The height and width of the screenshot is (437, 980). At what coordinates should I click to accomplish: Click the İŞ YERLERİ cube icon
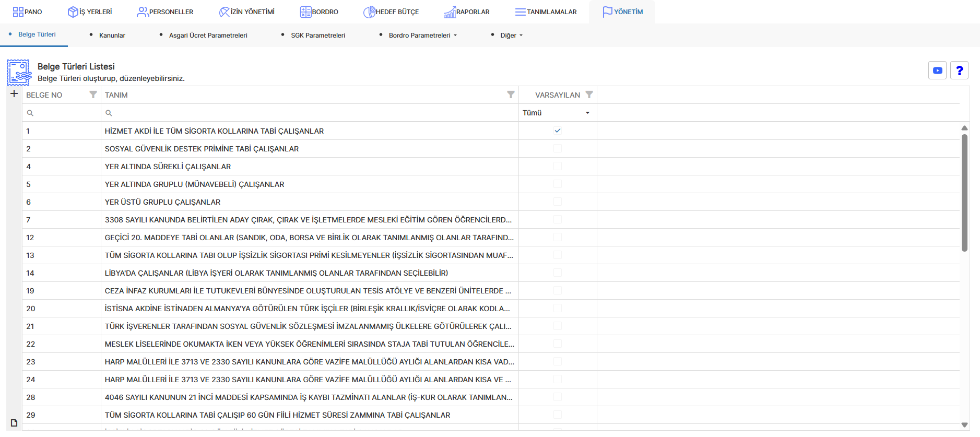pyautogui.click(x=73, y=12)
